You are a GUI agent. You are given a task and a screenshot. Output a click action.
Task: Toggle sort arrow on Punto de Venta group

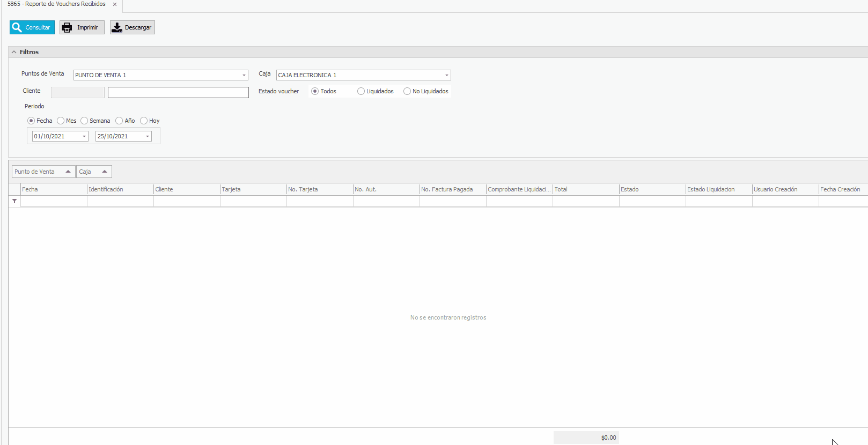pyautogui.click(x=68, y=172)
